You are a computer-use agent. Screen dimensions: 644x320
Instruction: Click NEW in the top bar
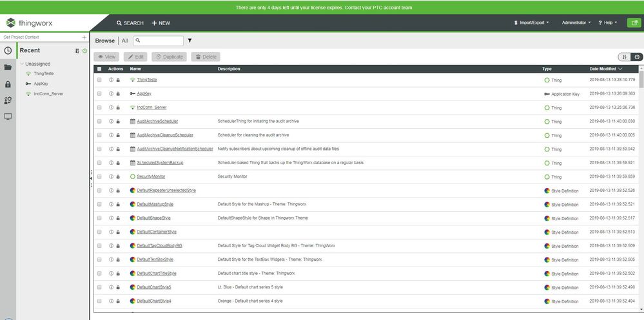[161, 23]
